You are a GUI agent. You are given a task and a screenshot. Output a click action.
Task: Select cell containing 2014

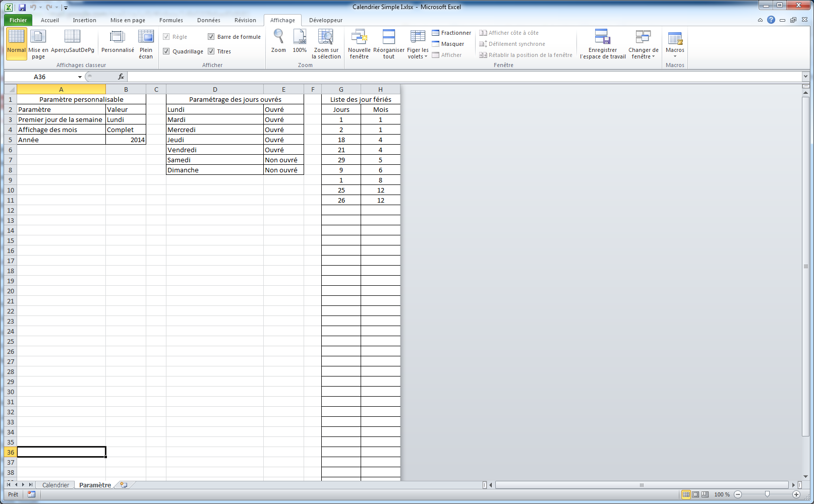point(126,140)
